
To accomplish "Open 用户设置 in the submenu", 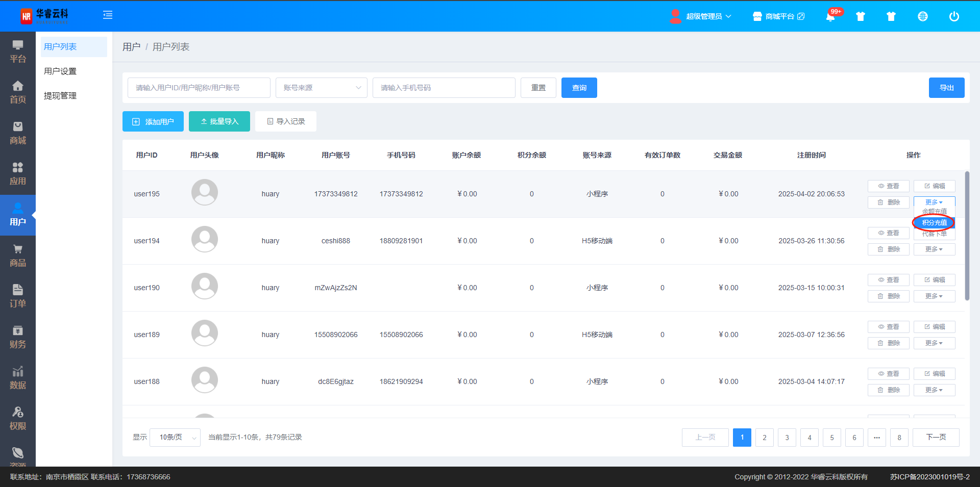I will point(60,71).
